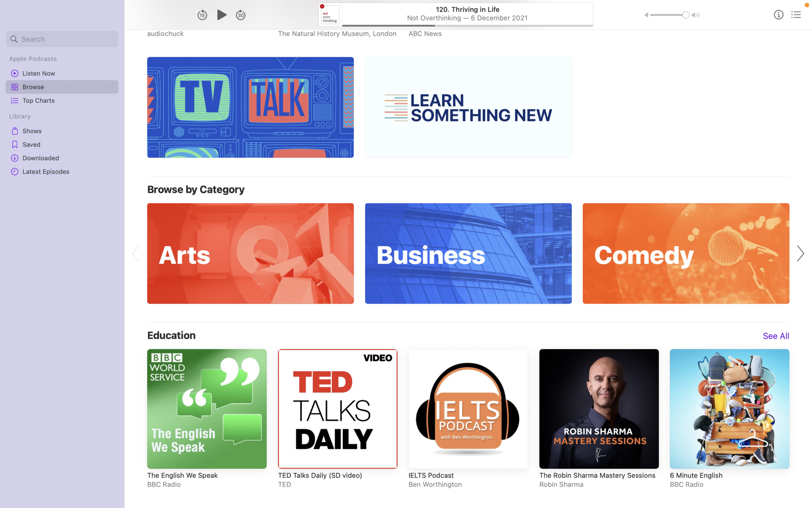Click the Browse grid icon
This screenshot has height=508, width=812.
pos(15,87)
